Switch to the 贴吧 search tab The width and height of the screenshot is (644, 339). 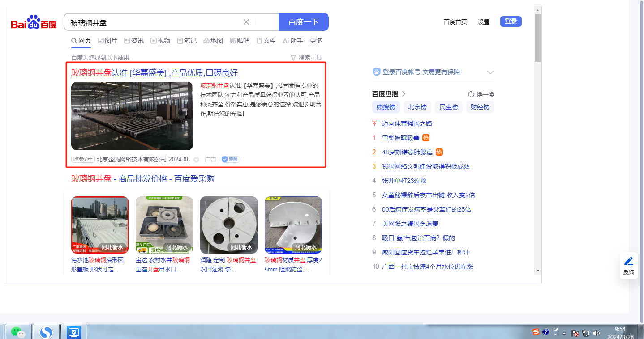[240, 41]
